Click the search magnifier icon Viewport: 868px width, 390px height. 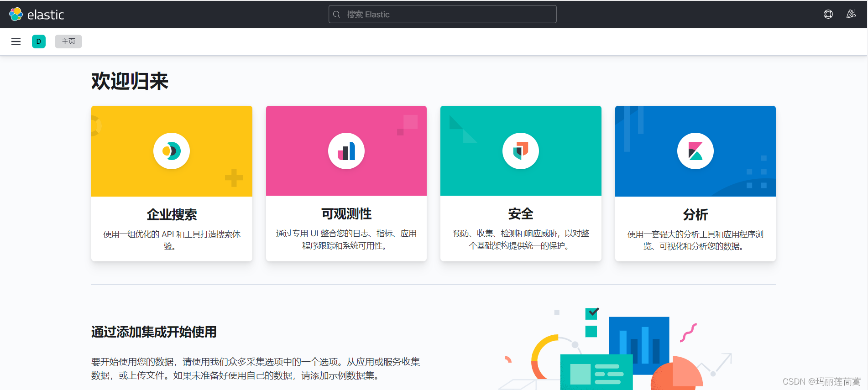[x=337, y=15]
